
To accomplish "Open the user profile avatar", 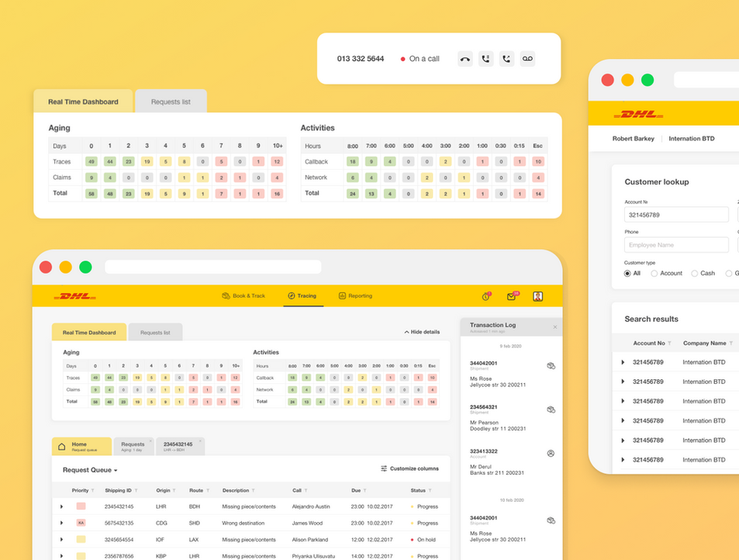I will 537,296.
